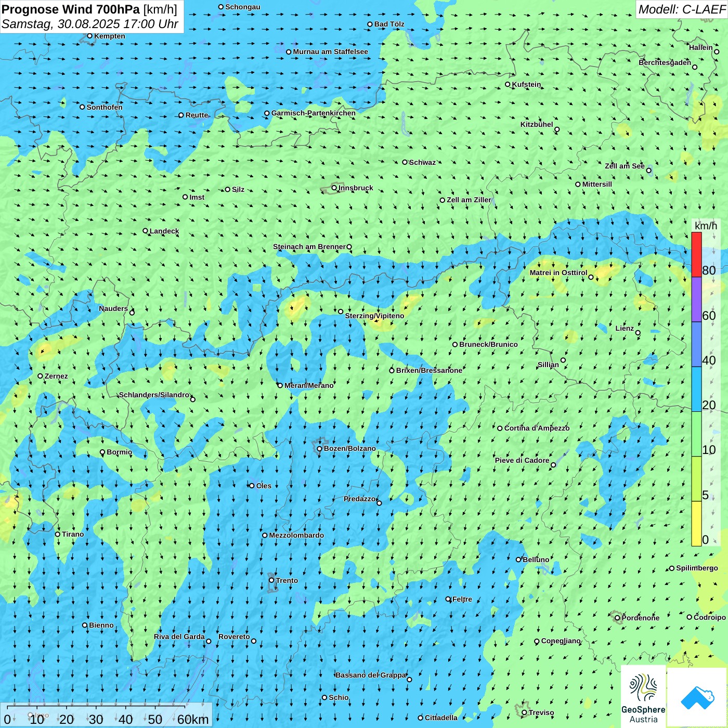Select Murnau am Staffelsee marker
Viewport: 728px width, 728px height.
click(289, 51)
